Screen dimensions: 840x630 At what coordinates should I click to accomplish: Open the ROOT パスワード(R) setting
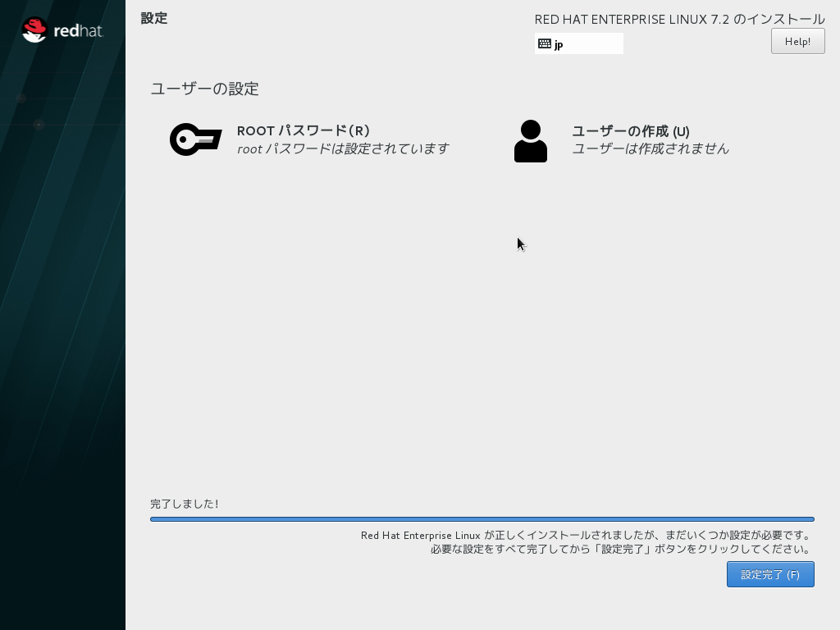[304, 130]
